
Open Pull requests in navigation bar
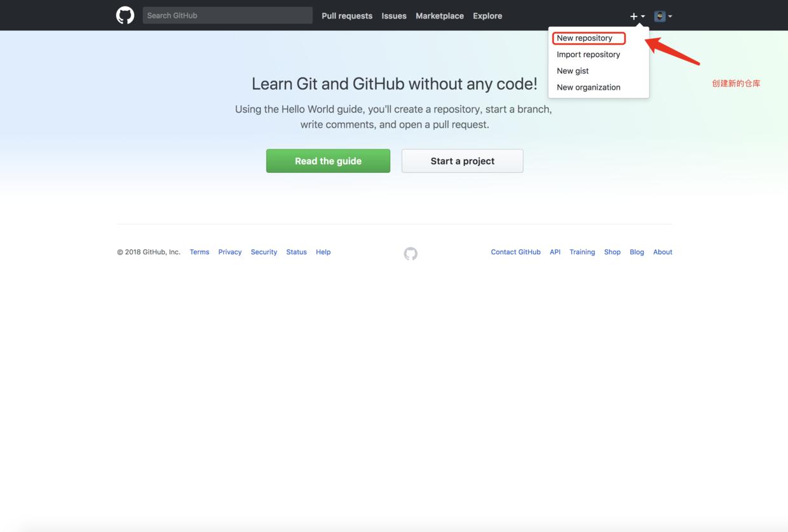(x=347, y=16)
